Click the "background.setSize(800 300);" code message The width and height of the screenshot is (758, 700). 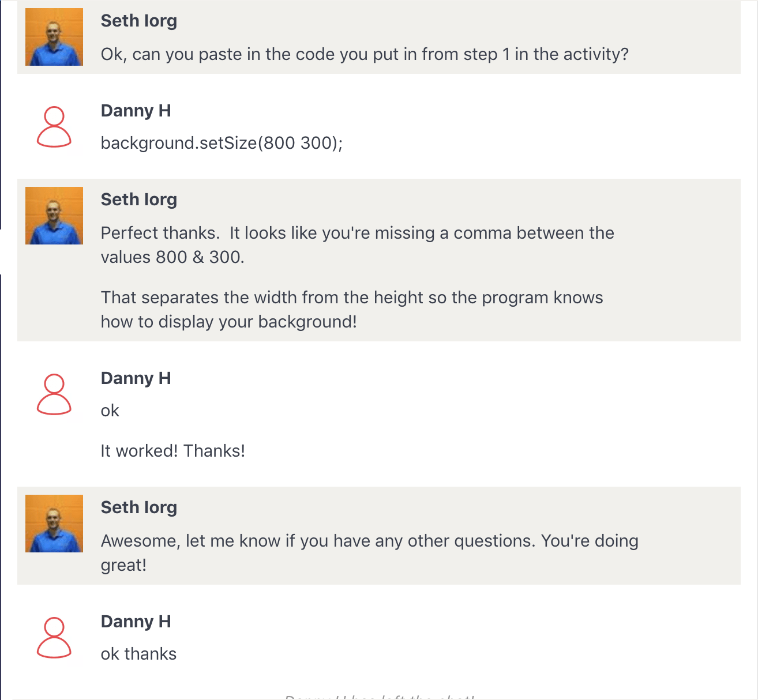[x=222, y=143]
